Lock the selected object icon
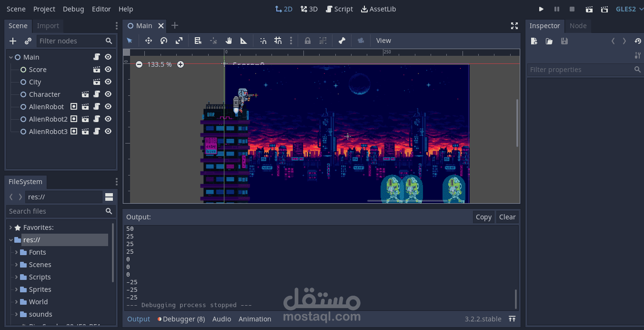This screenshot has width=644, height=330. (308, 41)
